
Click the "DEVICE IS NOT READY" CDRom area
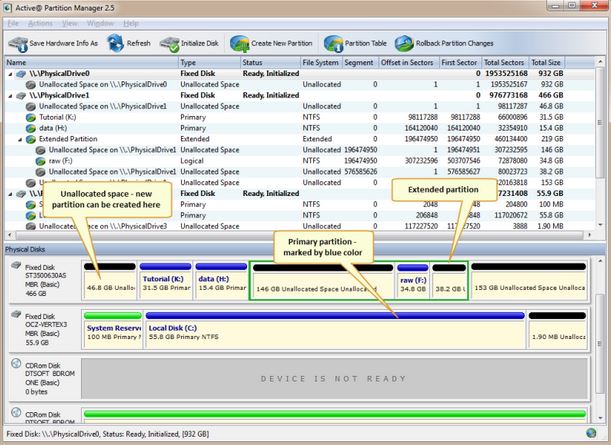[334, 379]
